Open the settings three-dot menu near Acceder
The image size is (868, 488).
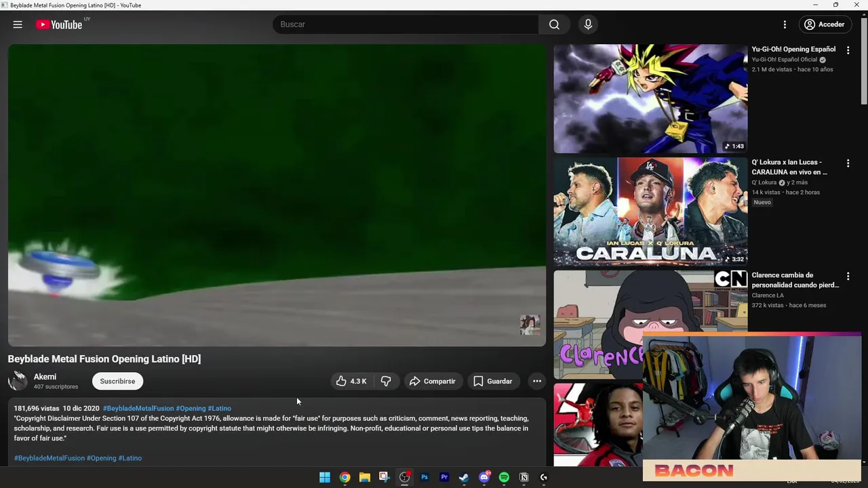point(785,24)
